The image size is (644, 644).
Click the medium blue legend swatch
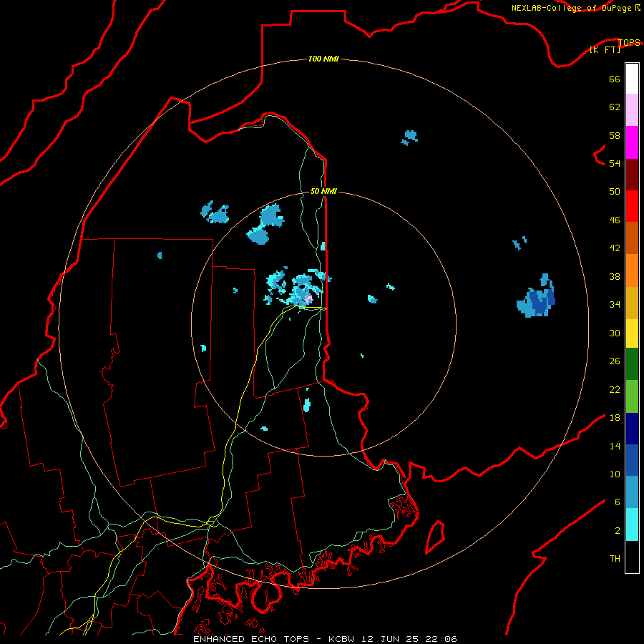click(632, 461)
